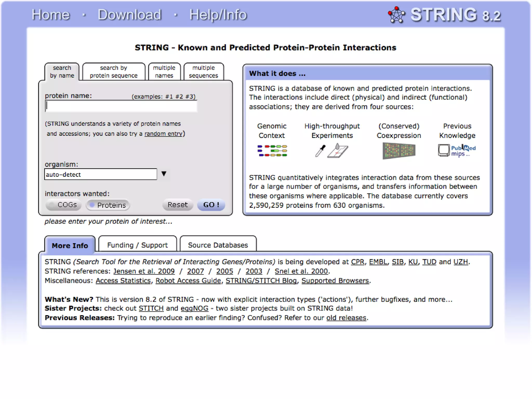The height and width of the screenshot is (399, 532).
Task: Follow the random entry link
Action: tap(163, 134)
